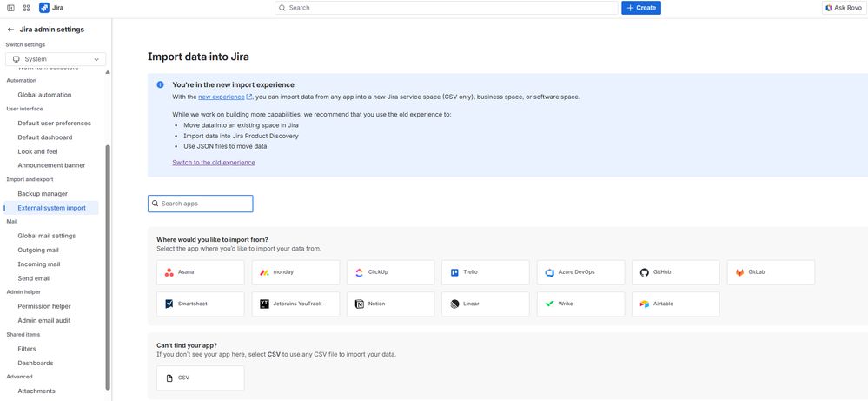Click the Rovo icon in Ask Rovo
This screenshot has height=401, width=868.
(x=829, y=8)
